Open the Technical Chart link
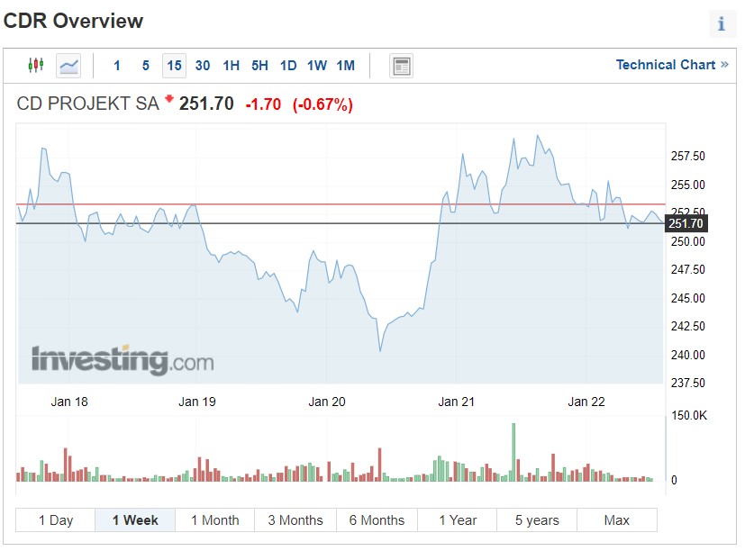The width and height of the screenshot is (745, 560). tap(672, 65)
